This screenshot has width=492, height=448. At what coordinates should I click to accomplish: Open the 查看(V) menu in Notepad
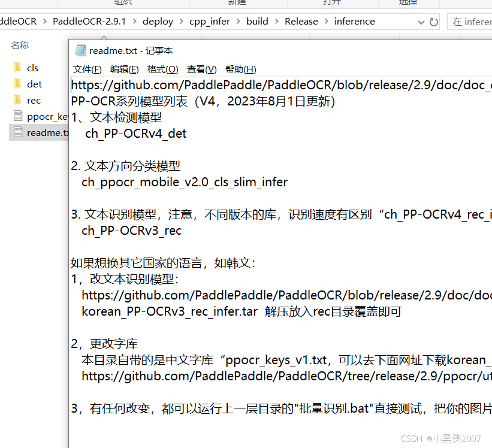tap(201, 69)
